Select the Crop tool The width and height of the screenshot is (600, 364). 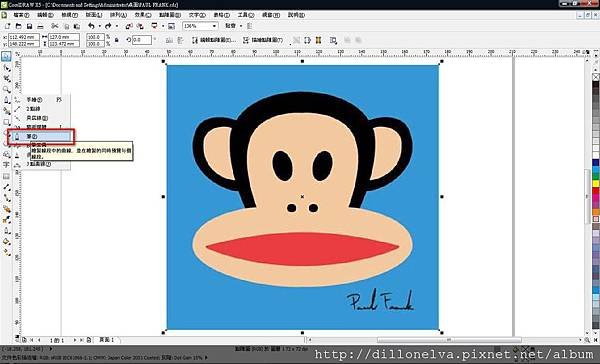(x=6, y=78)
